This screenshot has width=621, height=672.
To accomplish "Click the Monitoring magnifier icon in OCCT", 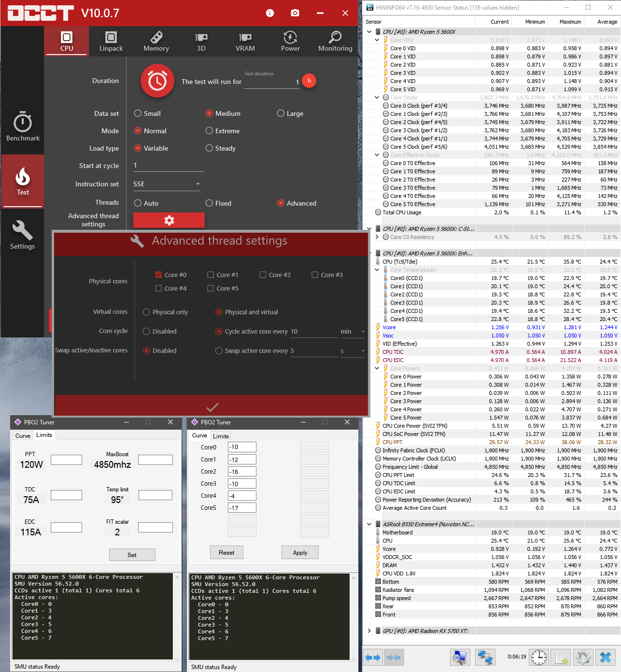I will coord(335,41).
